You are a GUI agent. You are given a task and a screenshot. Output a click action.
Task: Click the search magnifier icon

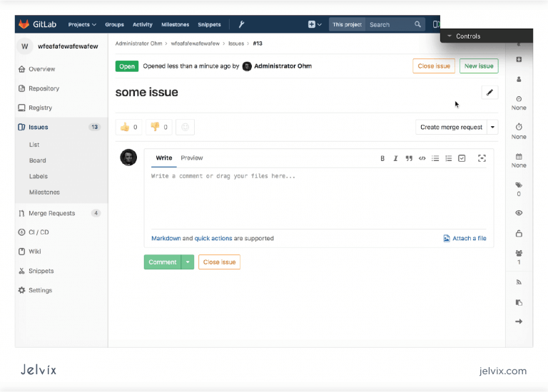pyautogui.click(x=417, y=24)
